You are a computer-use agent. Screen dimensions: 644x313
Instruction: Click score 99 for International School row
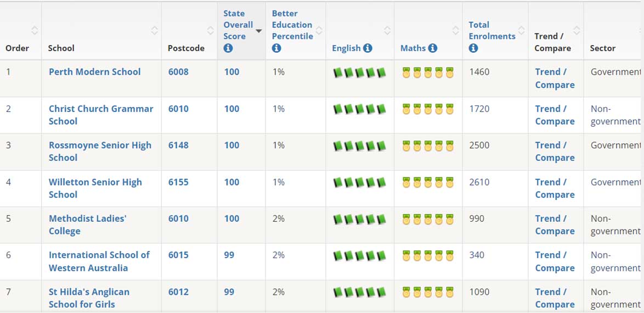coord(229,255)
